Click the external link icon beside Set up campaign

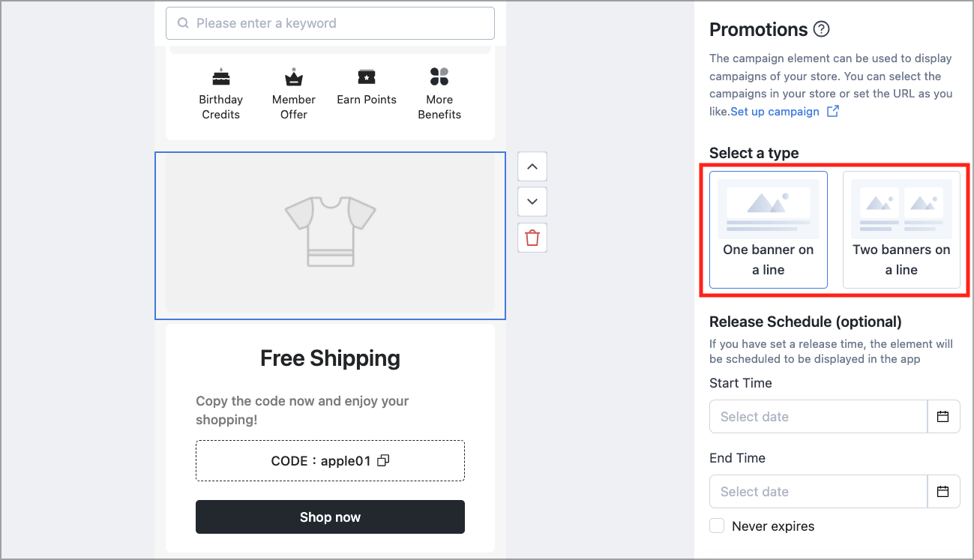[832, 112]
